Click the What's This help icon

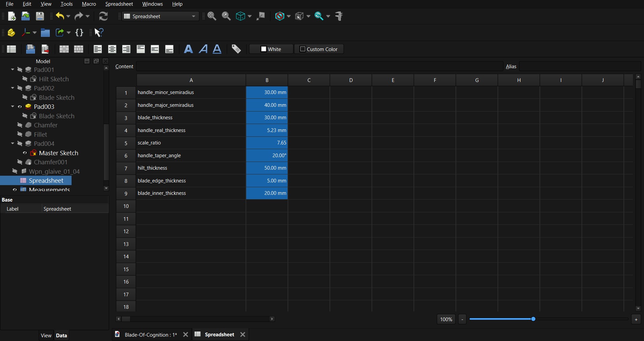point(99,33)
